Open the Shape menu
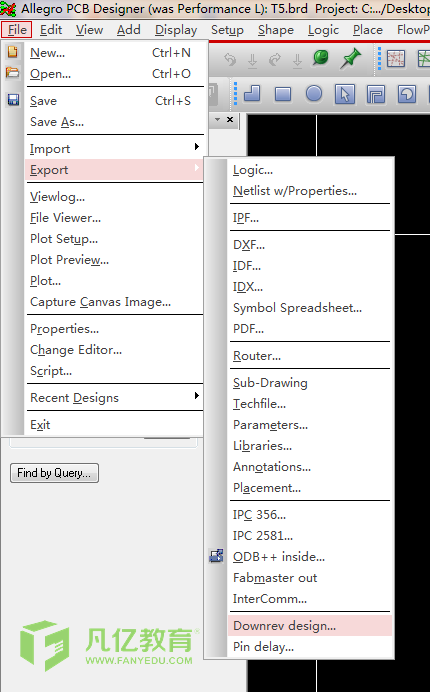Screen dimensions: 430x692 tap(276, 30)
